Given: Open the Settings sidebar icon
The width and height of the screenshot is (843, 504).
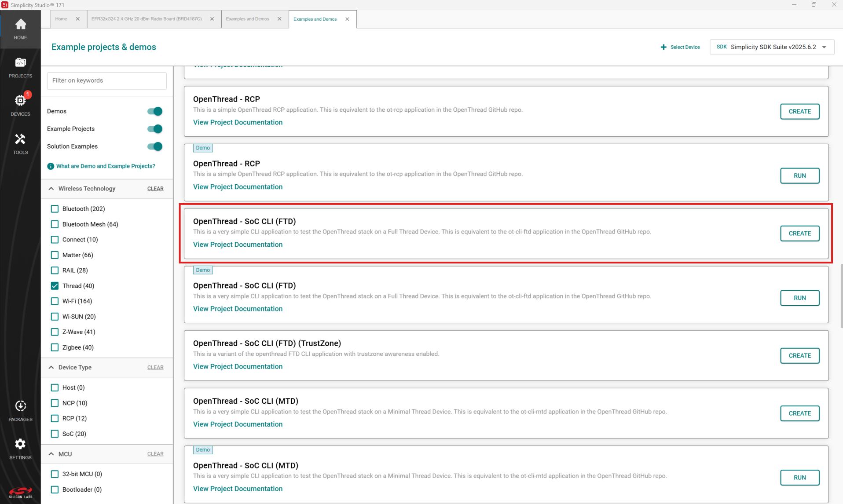Looking at the screenshot, I should click(20, 448).
